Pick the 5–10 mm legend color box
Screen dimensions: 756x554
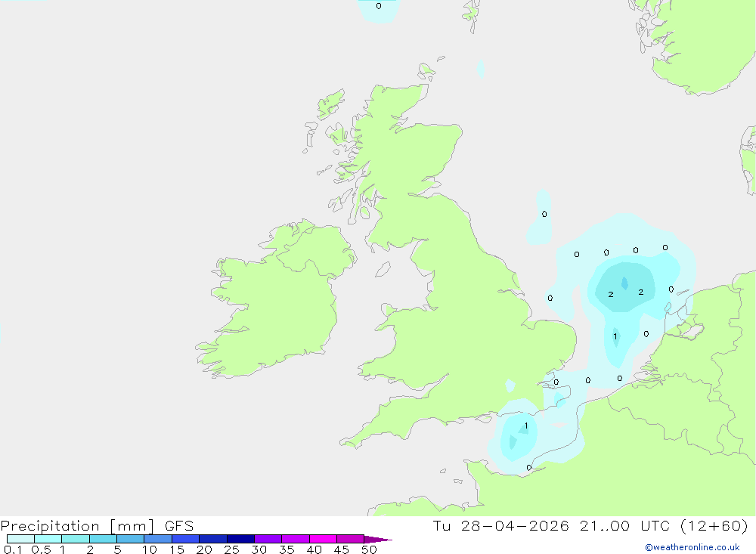[131, 539]
